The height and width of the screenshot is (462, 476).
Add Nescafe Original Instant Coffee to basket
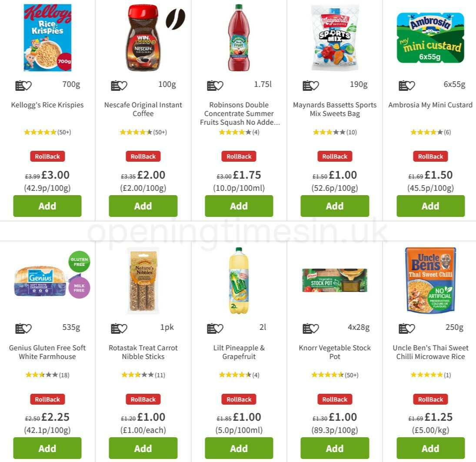point(143,206)
